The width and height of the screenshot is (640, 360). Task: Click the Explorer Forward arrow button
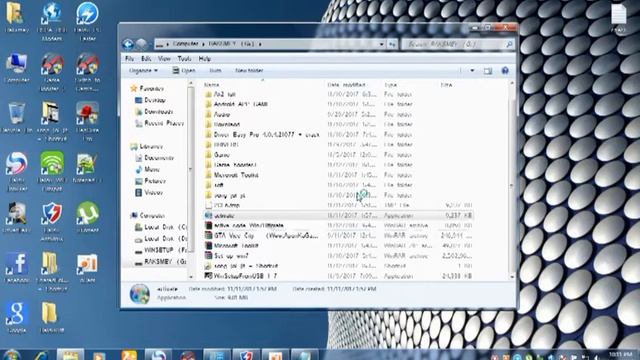point(141,44)
